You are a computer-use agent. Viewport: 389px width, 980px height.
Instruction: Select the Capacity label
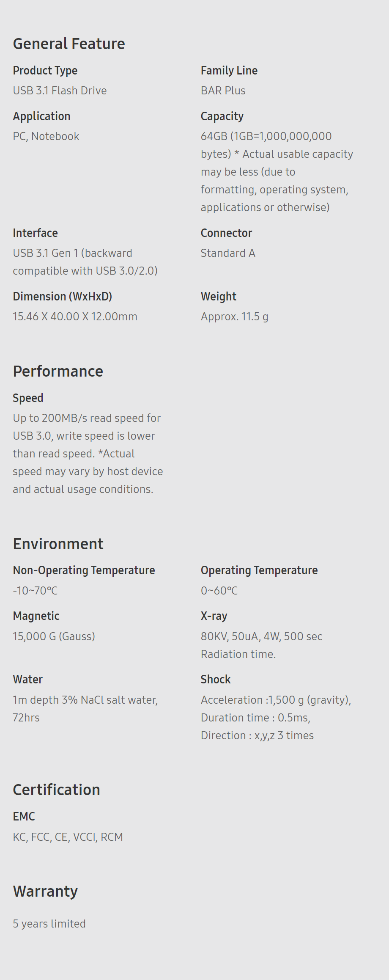[222, 116]
